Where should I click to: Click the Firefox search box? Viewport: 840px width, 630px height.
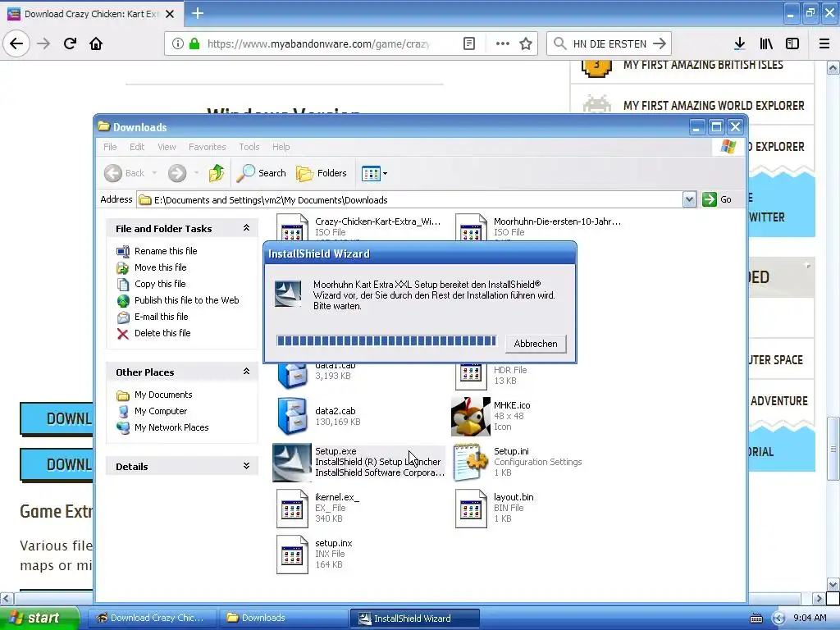pyautogui.click(x=609, y=43)
